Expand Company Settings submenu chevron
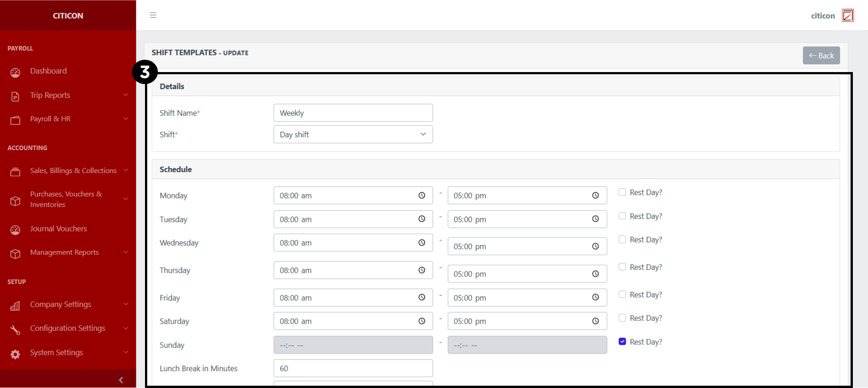Image resolution: width=868 pixels, height=388 pixels. 126,304
